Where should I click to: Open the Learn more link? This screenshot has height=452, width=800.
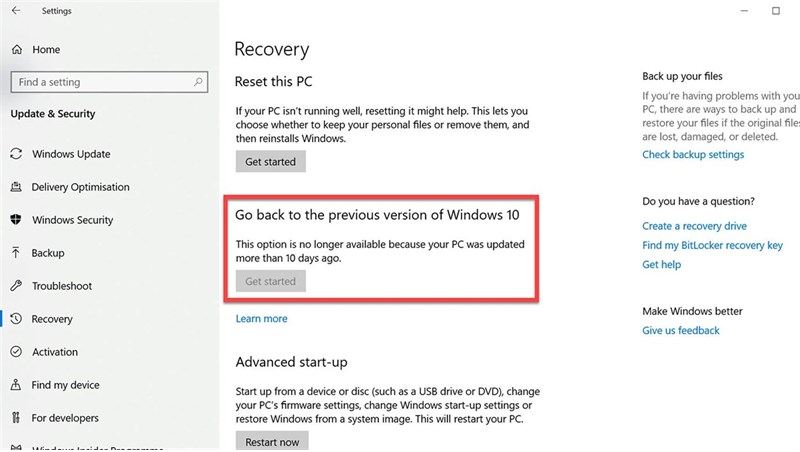pyautogui.click(x=261, y=319)
